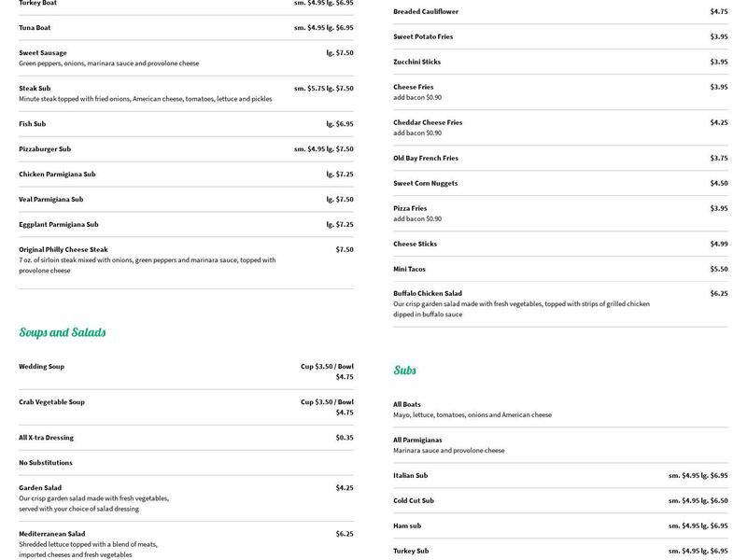Click the Italian Sub item
This screenshot has width=747, height=560.
click(x=411, y=476)
